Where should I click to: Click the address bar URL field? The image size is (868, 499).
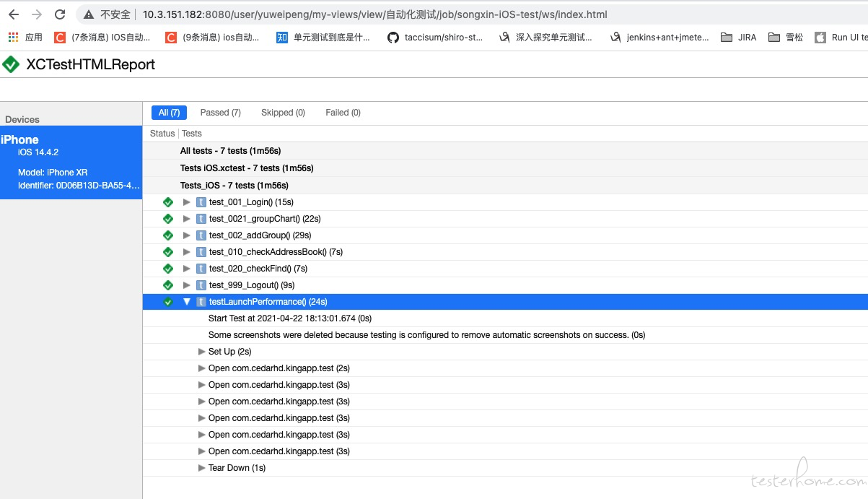click(x=374, y=14)
